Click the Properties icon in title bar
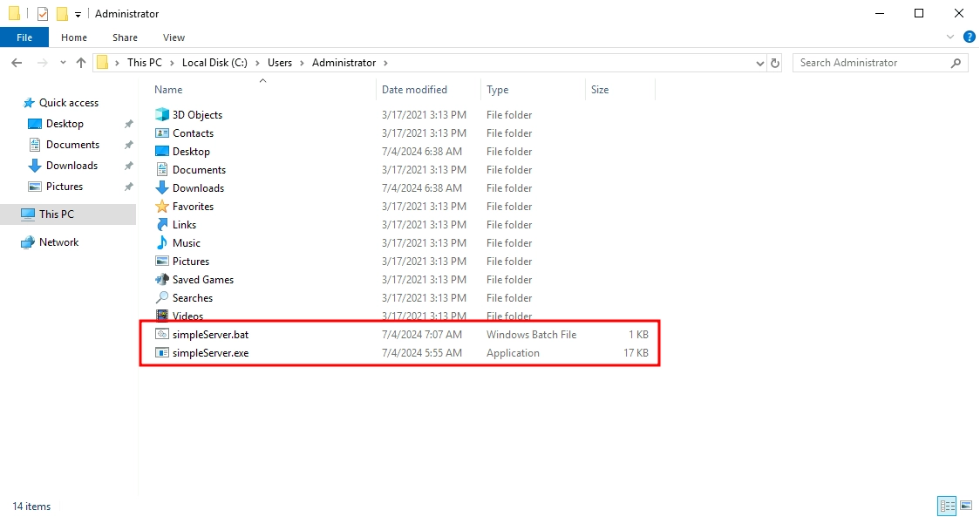The image size is (980, 517). tap(43, 14)
